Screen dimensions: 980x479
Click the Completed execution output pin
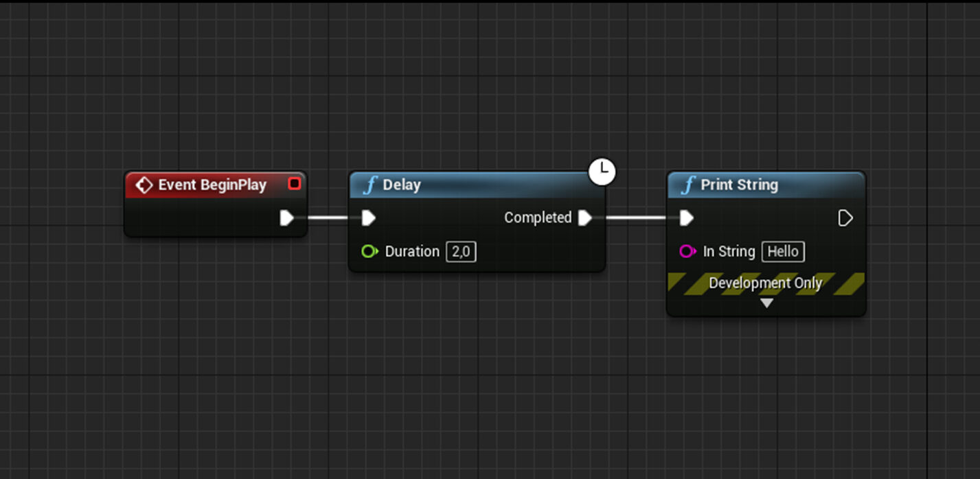[584, 218]
